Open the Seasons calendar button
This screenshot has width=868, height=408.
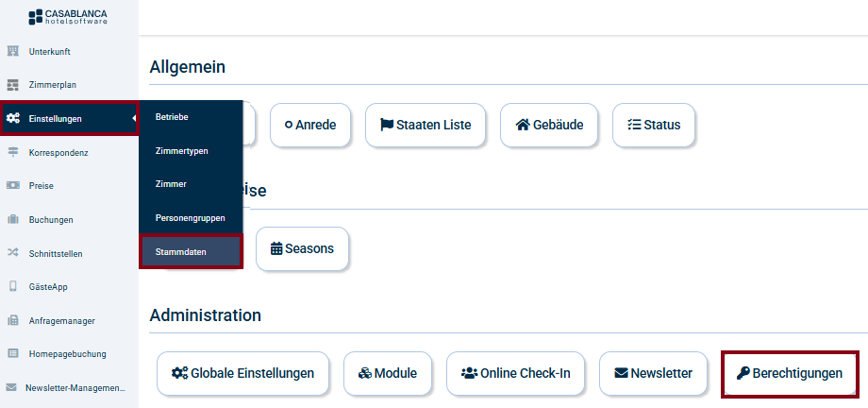pyautogui.click(x=302, y=249)
